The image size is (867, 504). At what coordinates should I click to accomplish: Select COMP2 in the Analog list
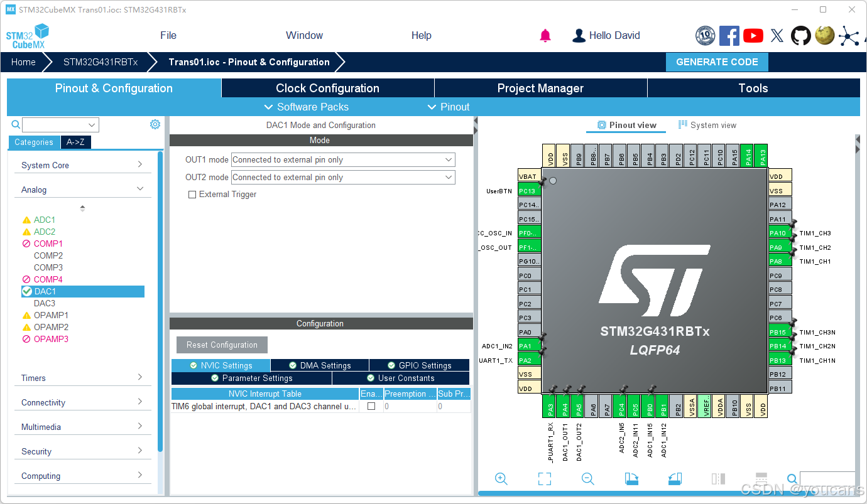tap(48, 255)
